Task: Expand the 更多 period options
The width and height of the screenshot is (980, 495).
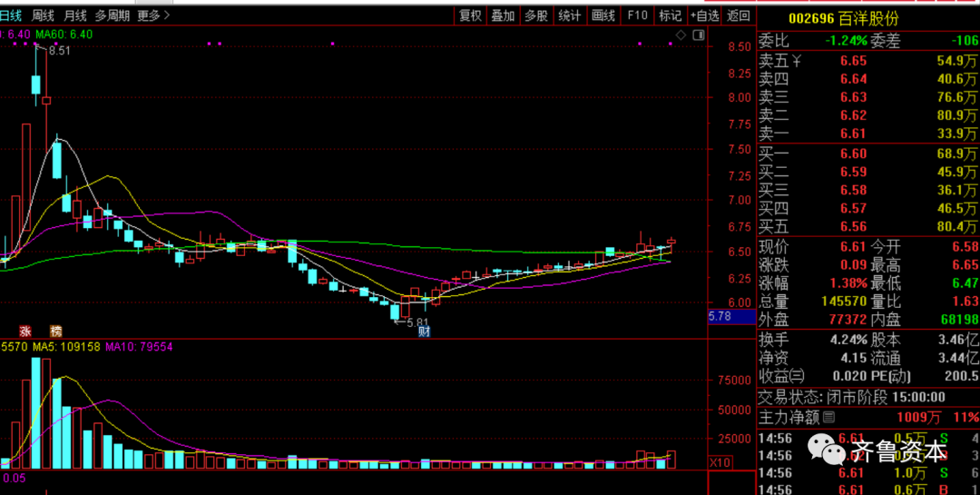Action: click(153, 15)
